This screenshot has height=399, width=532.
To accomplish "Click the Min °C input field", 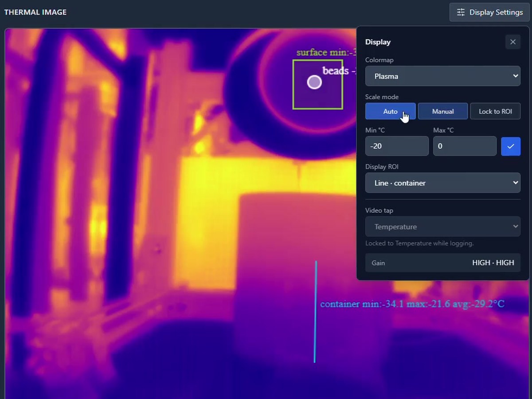I will pyautogui.click(x=397, y=146).
